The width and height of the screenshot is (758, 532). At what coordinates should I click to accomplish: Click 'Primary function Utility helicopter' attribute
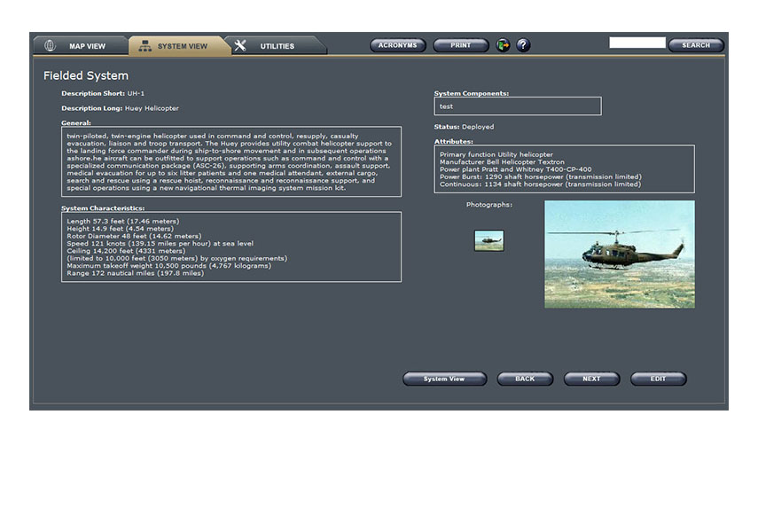point(496,154)
